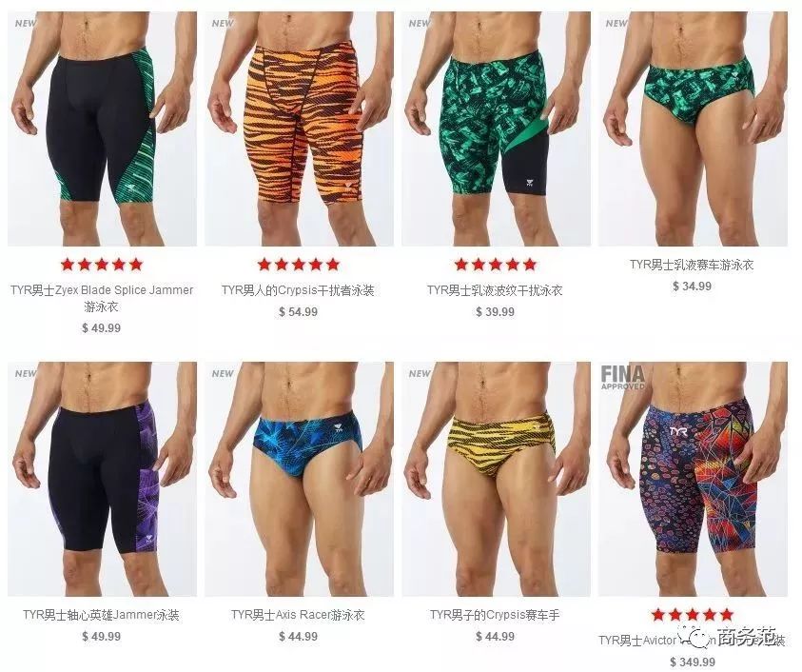The height and width of the screenshot is (672, 802).
Task: Open the green patterned jammer with solid splice image
Action: pyautogui.click(x=496, y=129)
